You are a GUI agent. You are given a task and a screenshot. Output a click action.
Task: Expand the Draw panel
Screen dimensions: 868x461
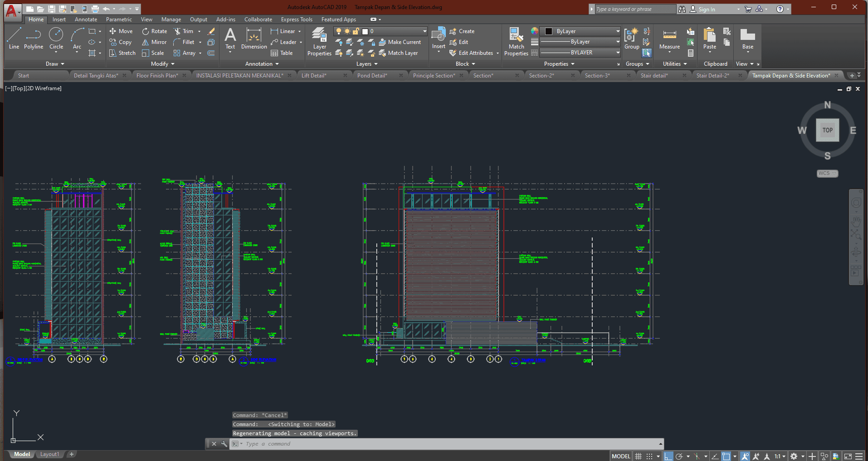(55, 64)
